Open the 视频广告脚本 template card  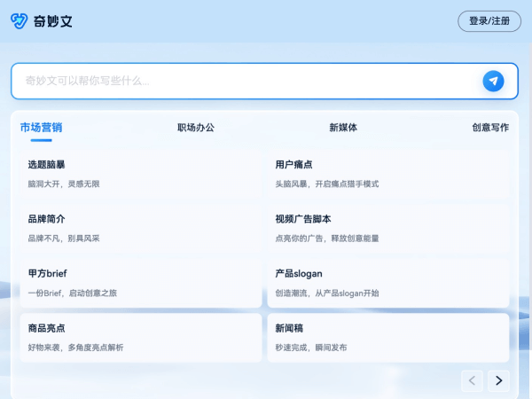(x=387, y=228)
